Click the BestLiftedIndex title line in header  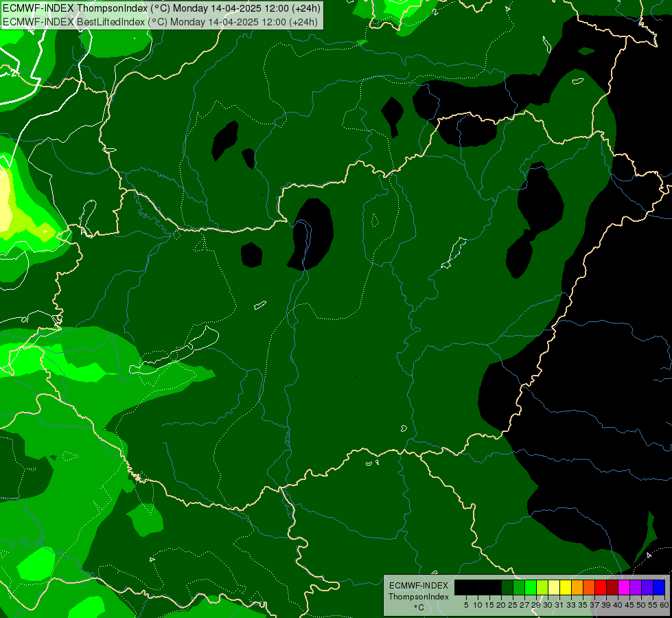pyautogui.click(x=160, y=22)
